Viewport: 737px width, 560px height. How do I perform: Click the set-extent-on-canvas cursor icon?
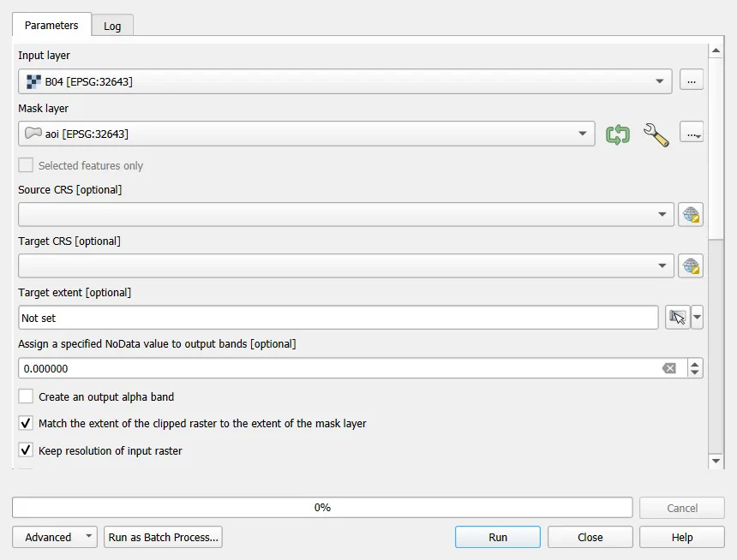click(x=677, y=318)
